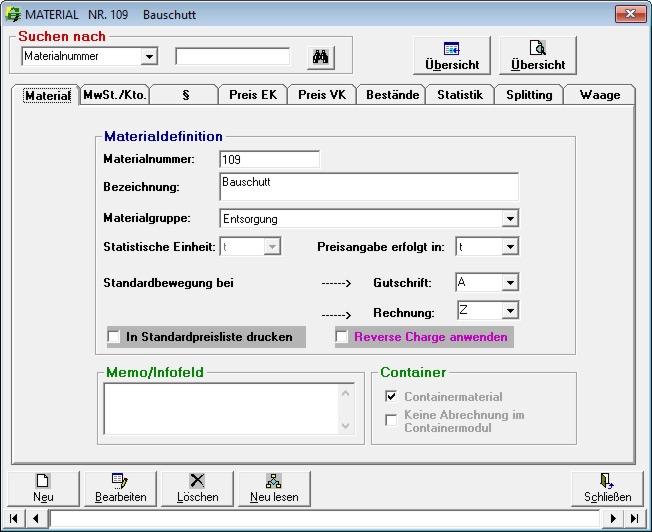Go to previous record arrow
This screenshot has width=652, height=532.
36,518
